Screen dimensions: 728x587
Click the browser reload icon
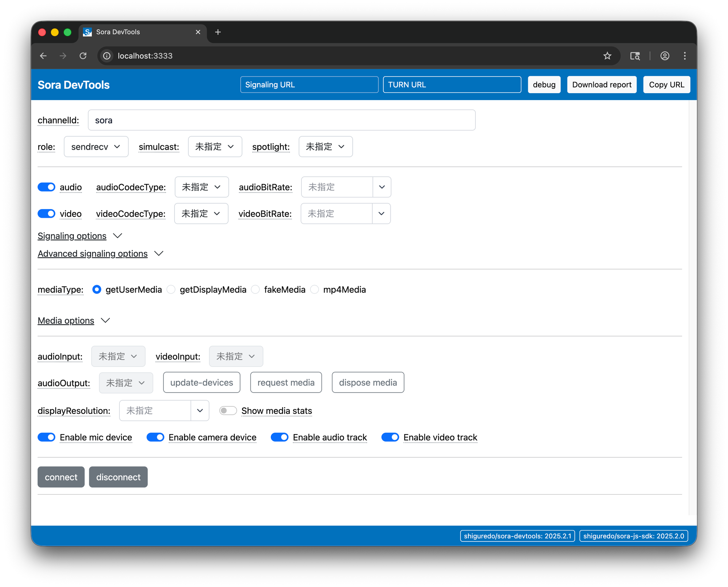point(83,56)
